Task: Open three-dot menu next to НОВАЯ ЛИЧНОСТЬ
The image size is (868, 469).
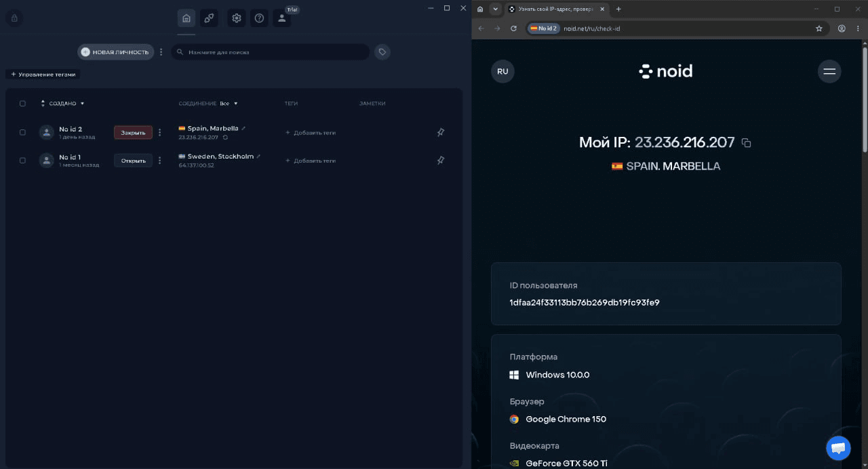Action: (x=161, y=52)
